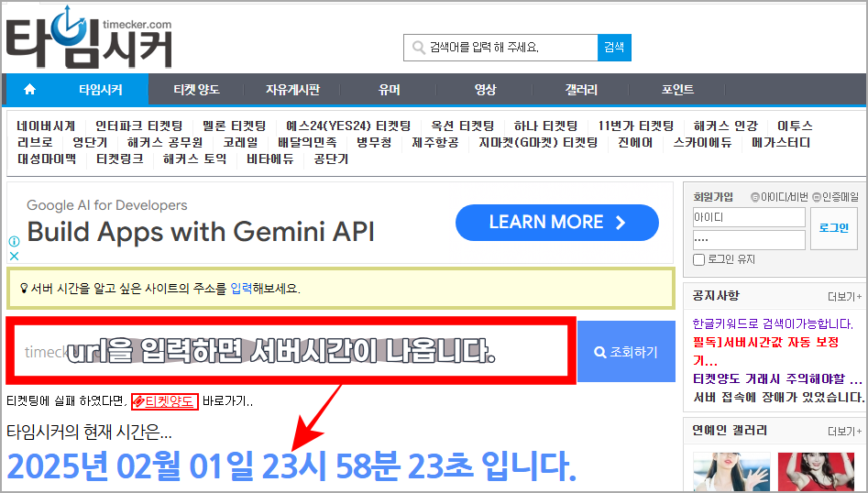Open 리브로 link

tap(35, 143)
